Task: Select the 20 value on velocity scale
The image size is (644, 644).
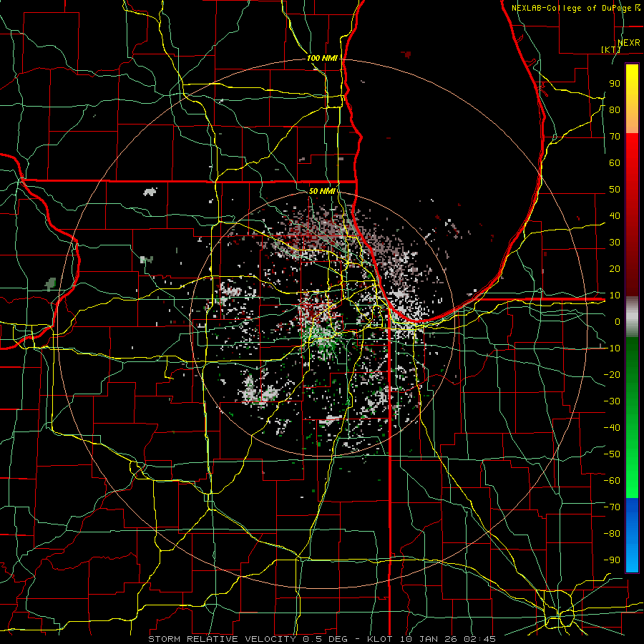Action: [x=615, y=268]
